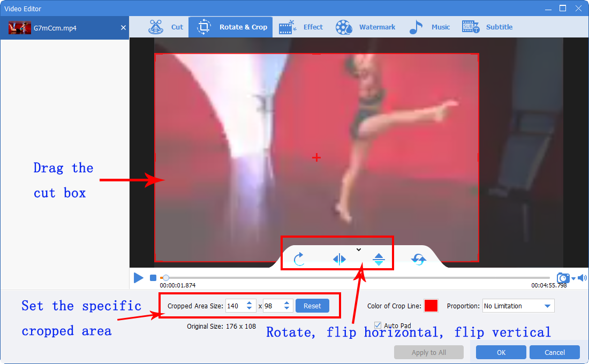Viewport: 589px width, 364px height.
Task: Collapse the rotate toolbar chevron
Action: click(x=359, y=249)
